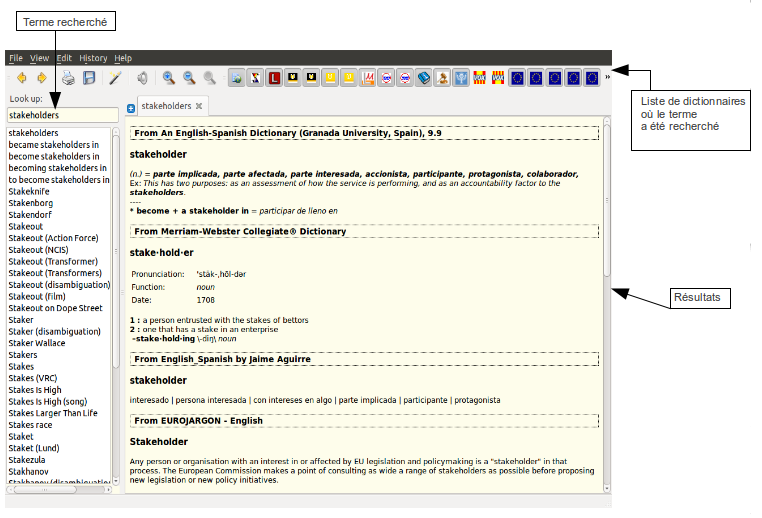Select 'Stakenborg' in the word list

tap(31, 203)
